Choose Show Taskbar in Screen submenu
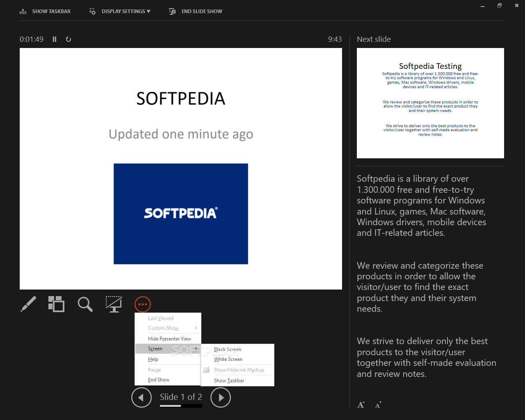The image size is (525, 420). [237, 381]
